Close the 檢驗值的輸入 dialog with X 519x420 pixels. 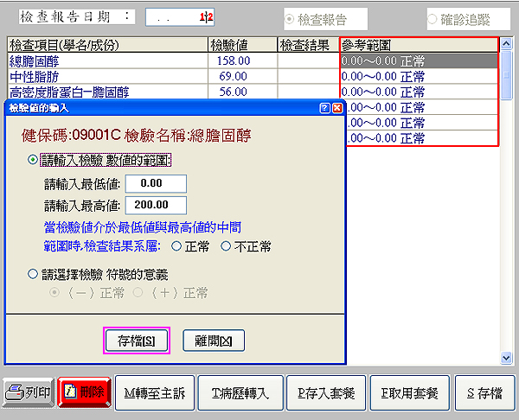tap(337, 108)
